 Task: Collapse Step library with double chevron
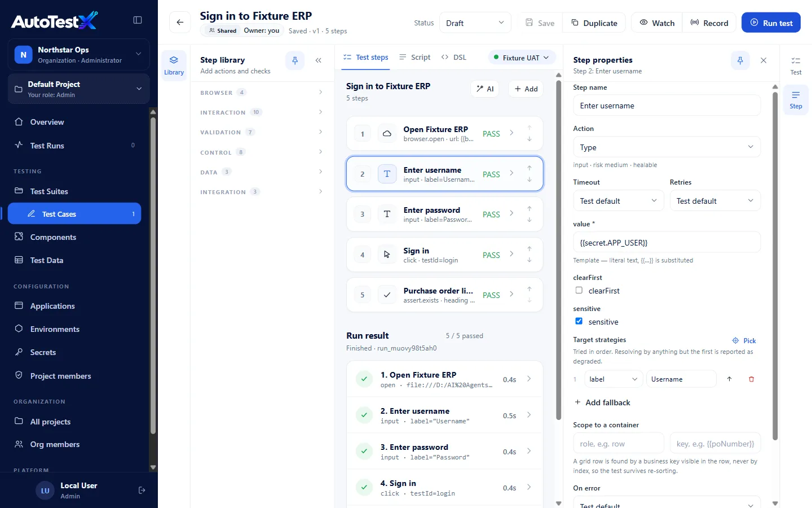point(319,60)
